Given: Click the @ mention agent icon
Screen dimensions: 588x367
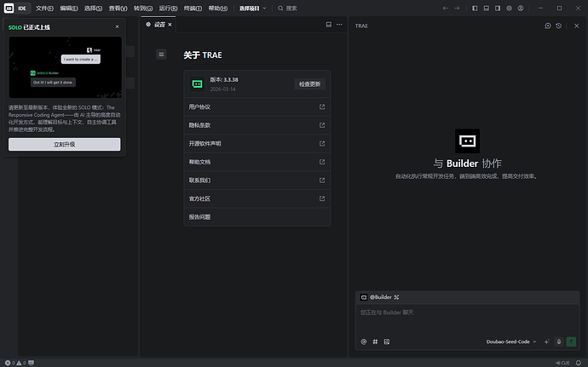Looking at the screenshot, I should (363, 341).
